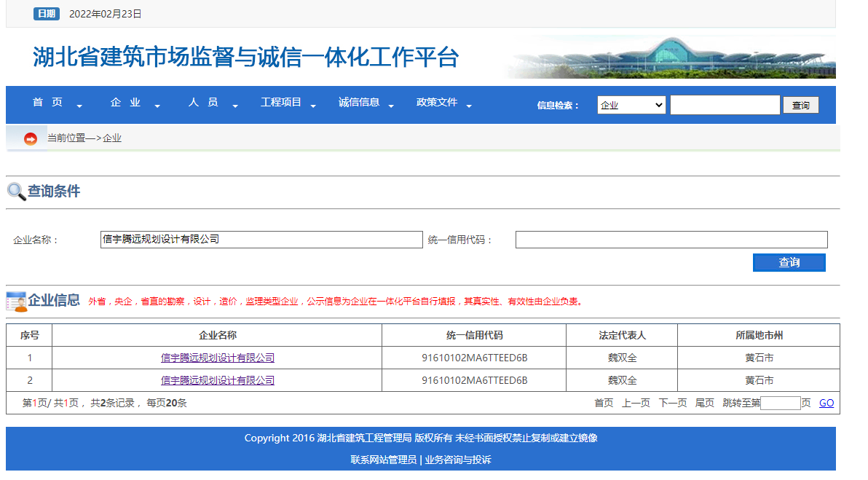The width and height of the screenshot is (868, 480).
Task: Expand the 政策文件 dropdown arrow
Action: point(470,106)
